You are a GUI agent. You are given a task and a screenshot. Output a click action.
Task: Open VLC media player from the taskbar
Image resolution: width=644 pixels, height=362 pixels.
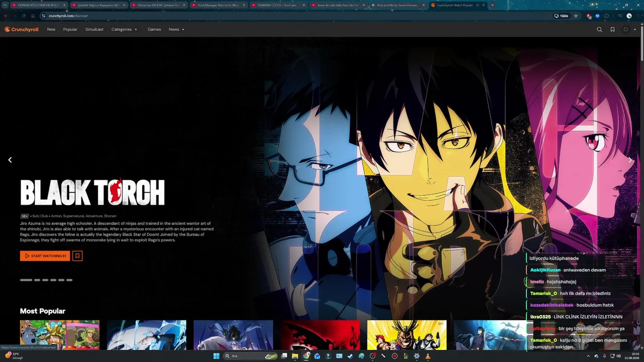click(x=428, y=356)
